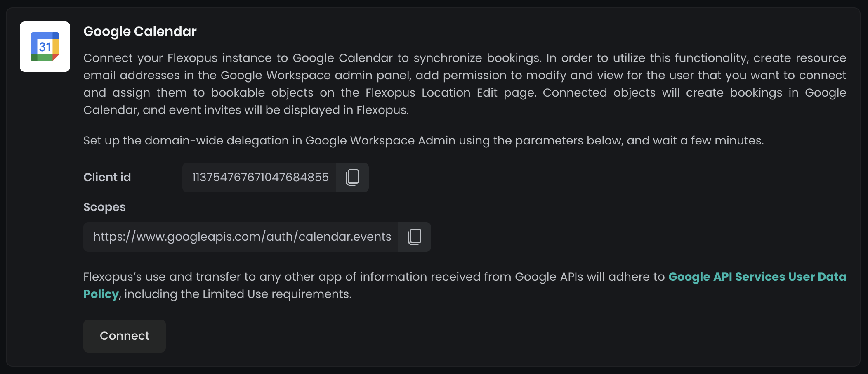Click the domain-wide delegation instruction sentence
This screenshot has width=868, height=374.
tap(423, 141)
